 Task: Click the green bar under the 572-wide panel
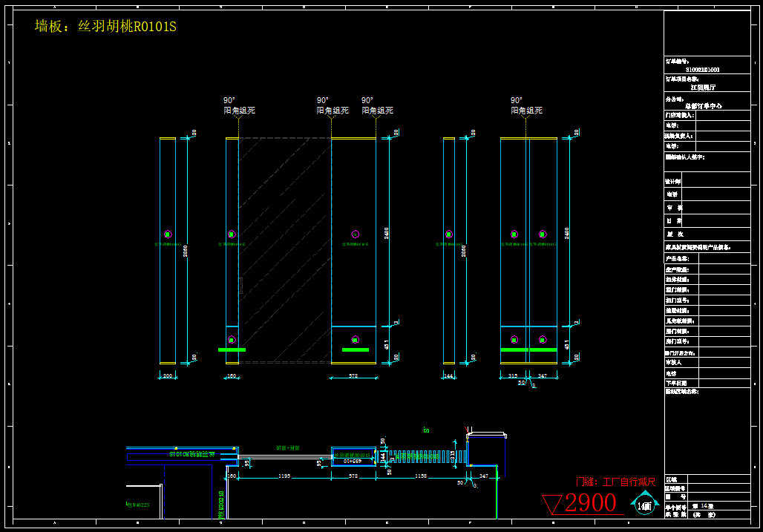coord(356,349)
